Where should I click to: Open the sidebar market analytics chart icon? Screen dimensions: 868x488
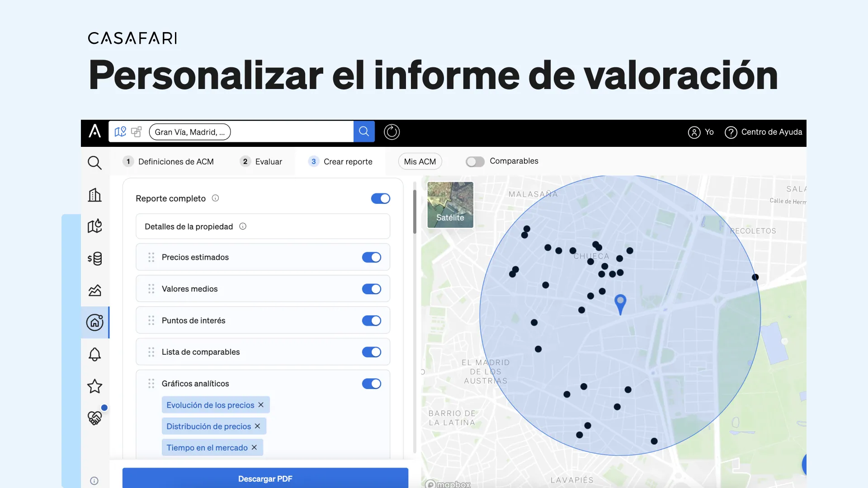(x=94, y=290)
